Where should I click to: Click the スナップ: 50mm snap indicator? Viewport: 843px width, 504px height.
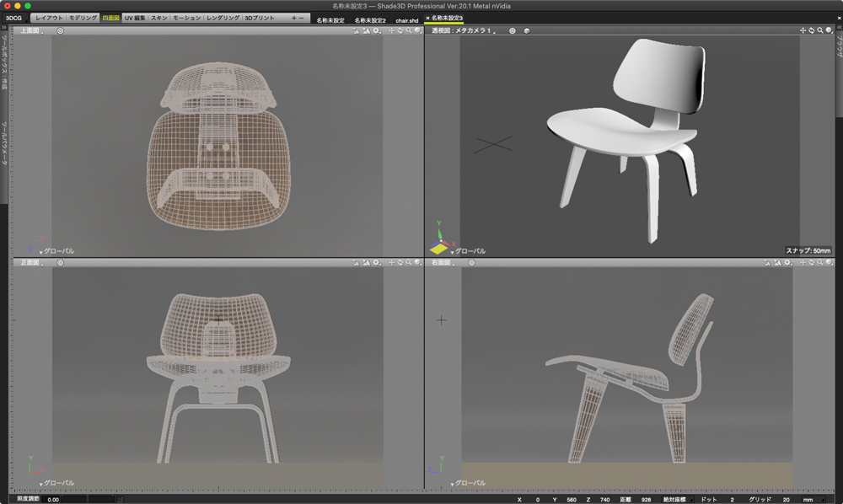pyautogui.click(x=808, y=250)
